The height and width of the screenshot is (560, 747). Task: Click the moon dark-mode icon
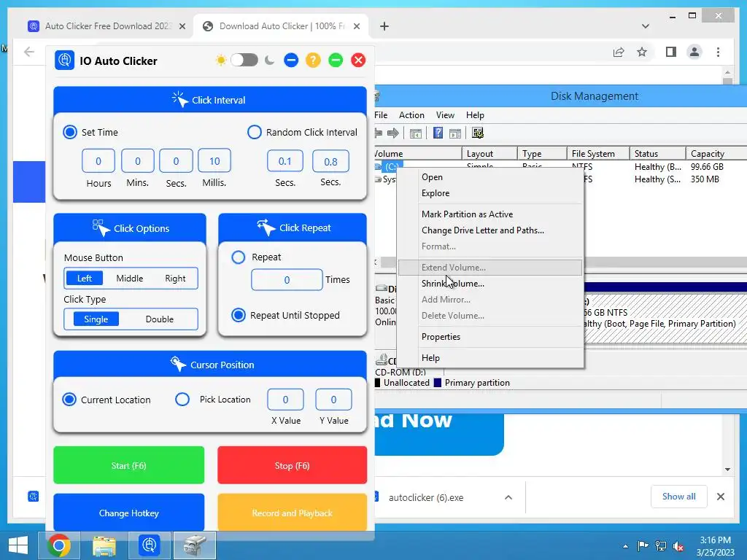(270, 61)
